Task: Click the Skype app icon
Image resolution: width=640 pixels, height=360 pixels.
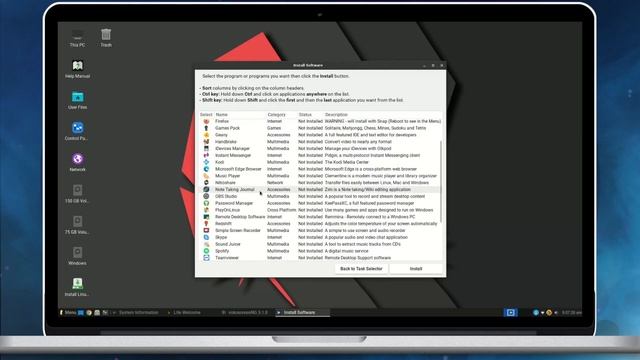Action: (206, 237)
